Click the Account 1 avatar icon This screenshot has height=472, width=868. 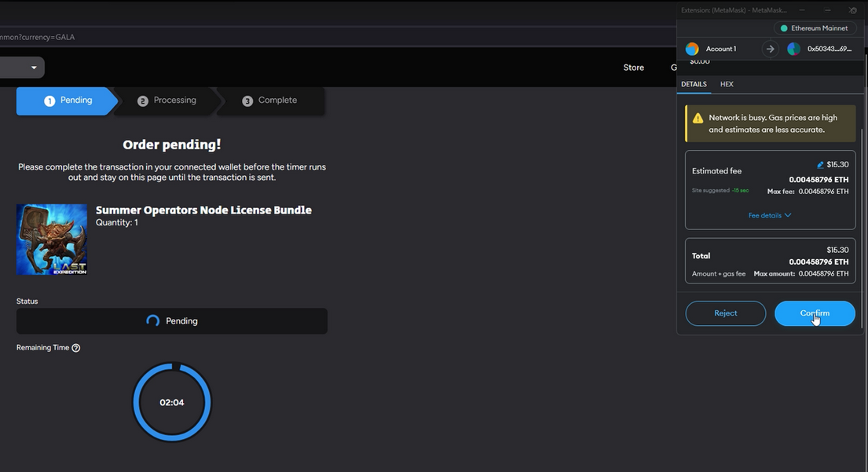click(x=692, y=49)
